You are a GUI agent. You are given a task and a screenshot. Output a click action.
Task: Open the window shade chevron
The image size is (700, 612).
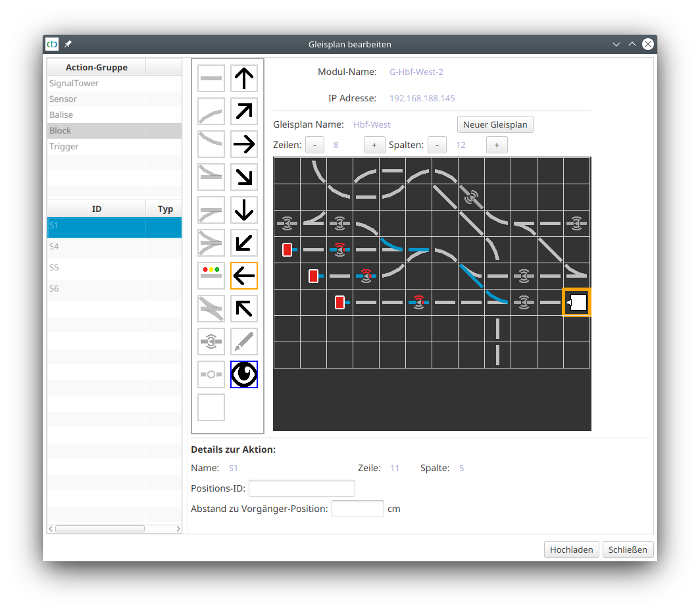click(616, 44)
